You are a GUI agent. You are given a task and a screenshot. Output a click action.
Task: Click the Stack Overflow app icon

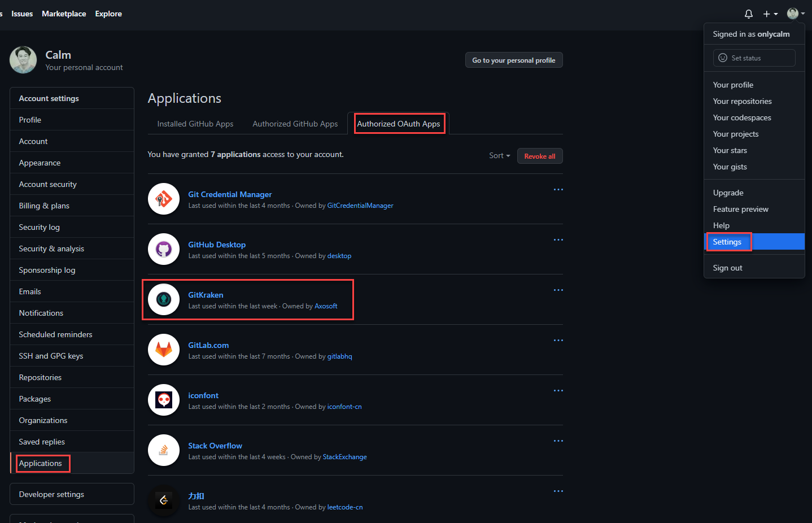(164, 450)
